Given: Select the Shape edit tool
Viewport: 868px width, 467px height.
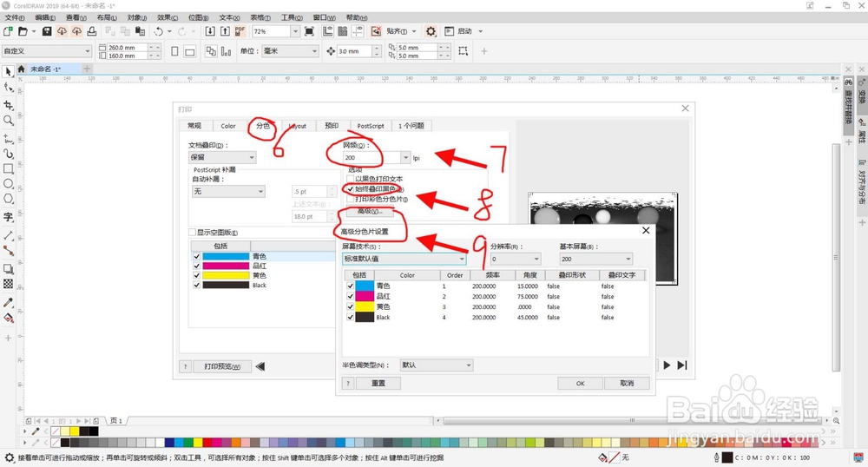Looking at the screenshot, I should (x=9, y=88).
